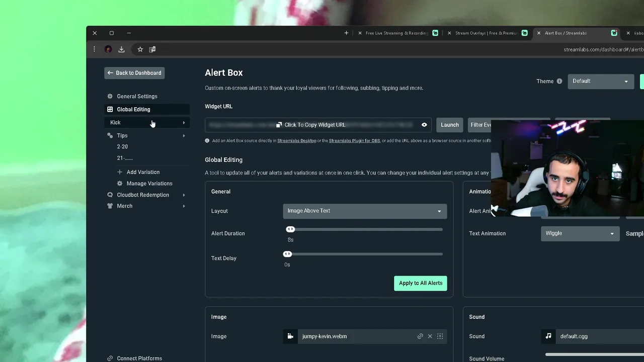Click the Merch t-shirt icon

coord(110,206)
